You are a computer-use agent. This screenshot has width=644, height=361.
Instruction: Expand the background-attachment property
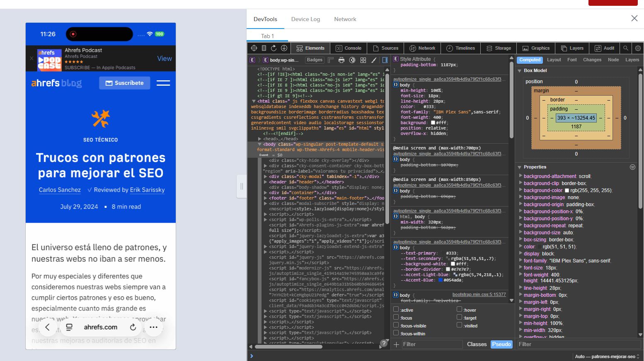(521, 176)
